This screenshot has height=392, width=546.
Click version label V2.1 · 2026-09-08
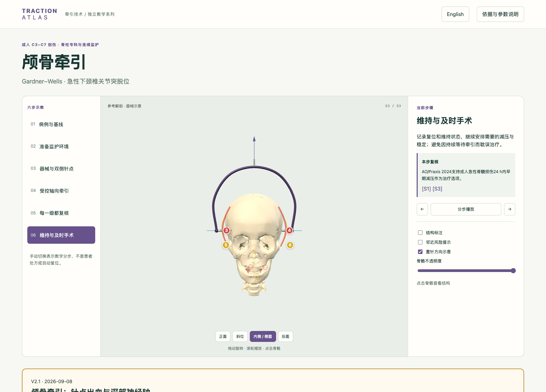pos(52,381)
